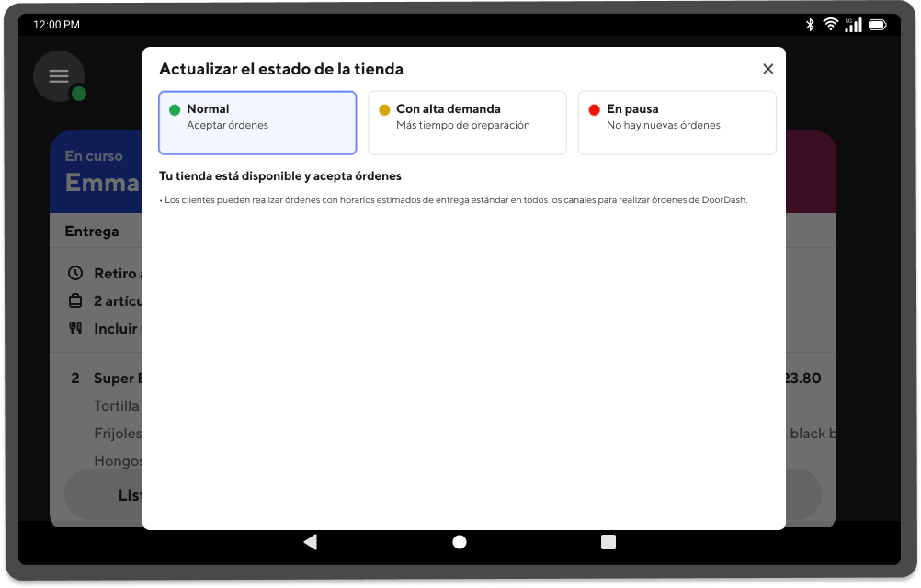Click the utensils icon beside Incluir
Image resolution: width=921 pixels, height=588 pixels.
76,328
